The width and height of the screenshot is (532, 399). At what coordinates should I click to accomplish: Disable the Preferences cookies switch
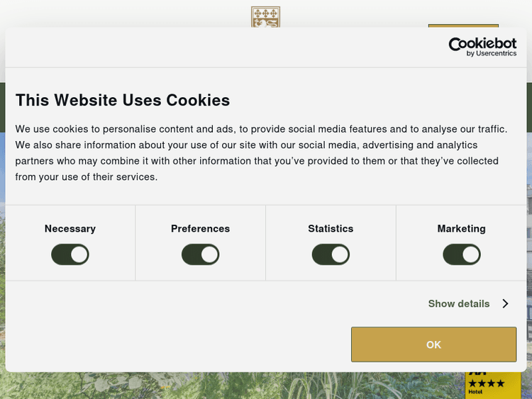pyautogui.click(x=201, y=254)
